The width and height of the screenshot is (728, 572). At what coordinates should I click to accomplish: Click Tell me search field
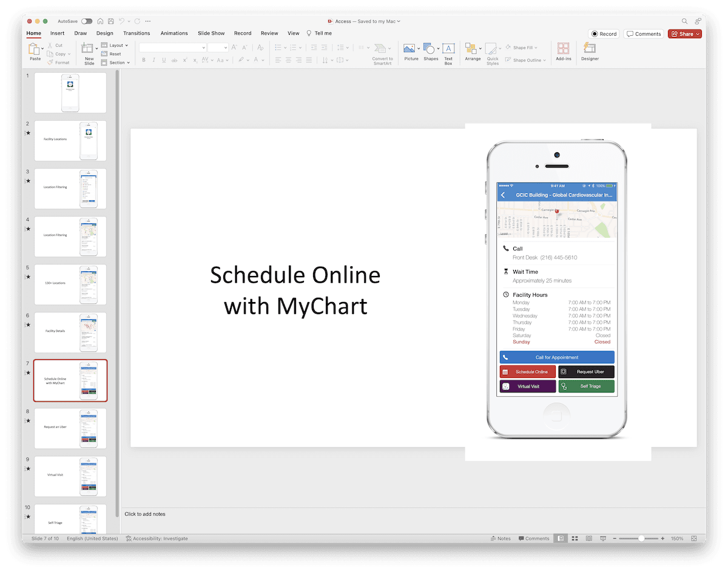click(x=319, y=33)
